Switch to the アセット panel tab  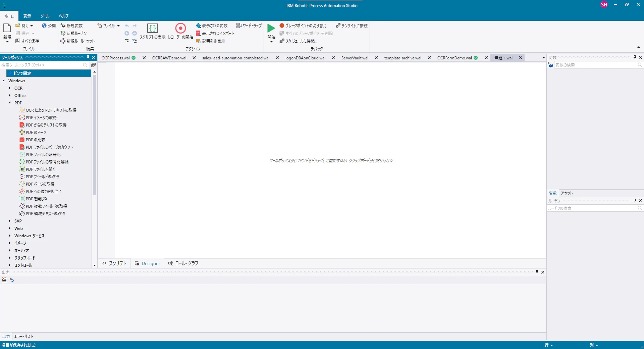(x=567, y=193)
